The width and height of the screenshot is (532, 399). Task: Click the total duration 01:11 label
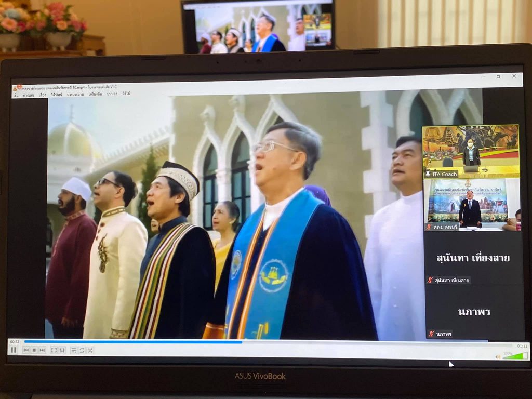pyautogui.click(x=522, y=346)
